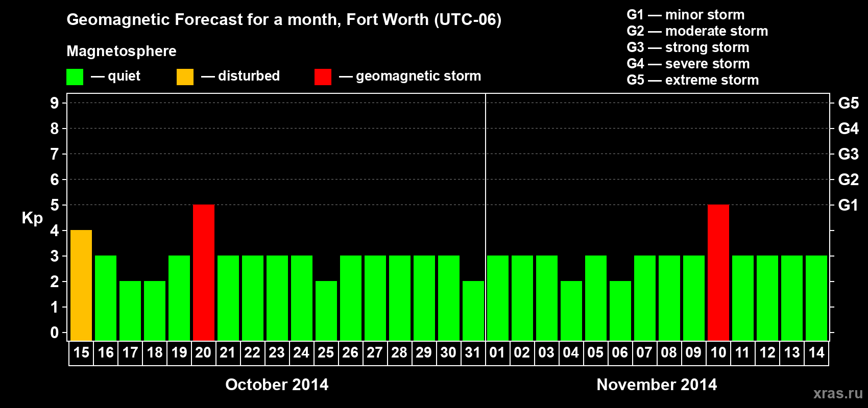Click the red geomagnetic storm legend swatch
The width and height of the screenshot is (868, 408).
323,77
